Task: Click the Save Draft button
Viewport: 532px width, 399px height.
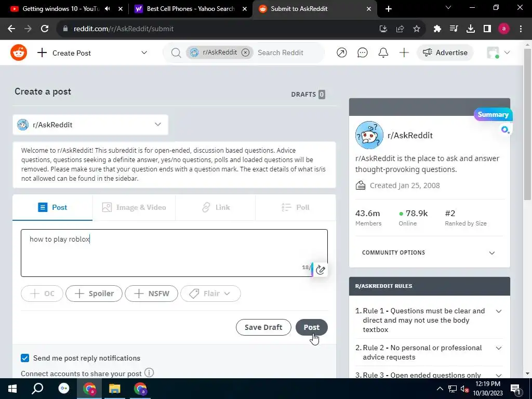Action: [x=263, y=327]
